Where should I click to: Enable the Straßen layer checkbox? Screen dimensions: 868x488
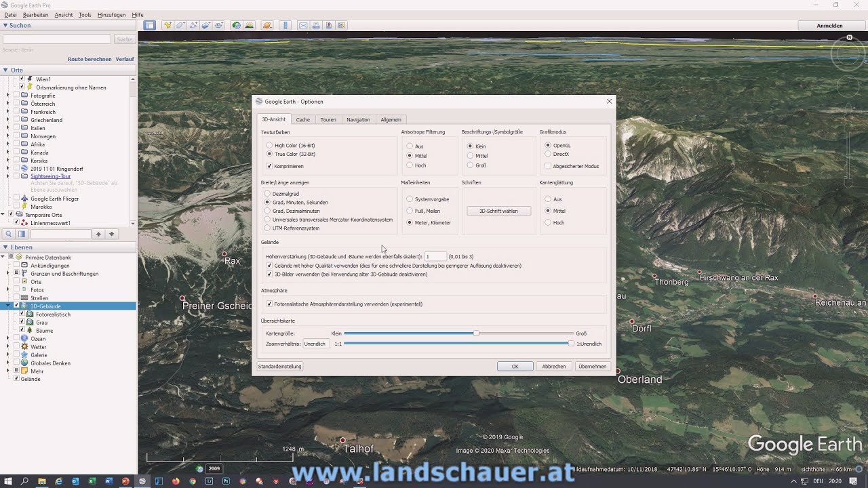pos(16,298)
